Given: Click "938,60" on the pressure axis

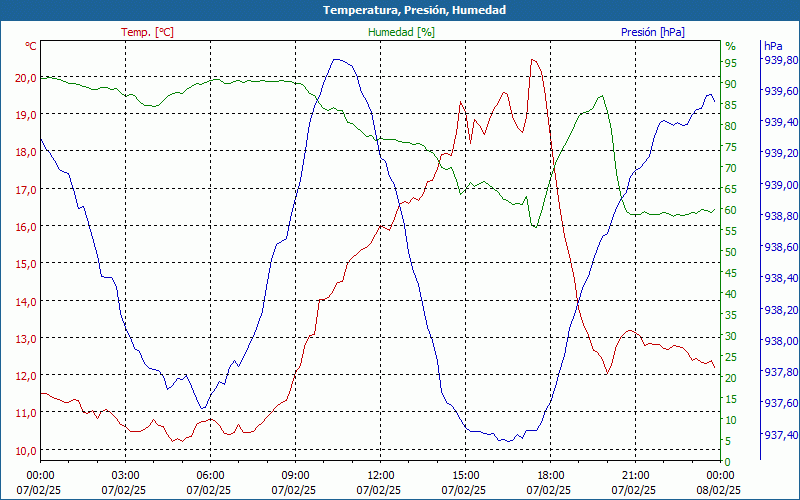Looking at the screenshot, I should point(780,247).
